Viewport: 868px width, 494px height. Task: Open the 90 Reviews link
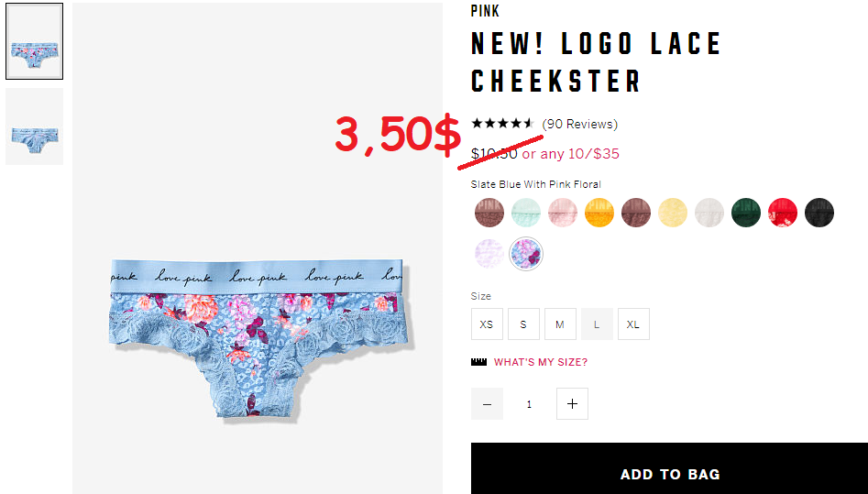(x=579, y=124)
